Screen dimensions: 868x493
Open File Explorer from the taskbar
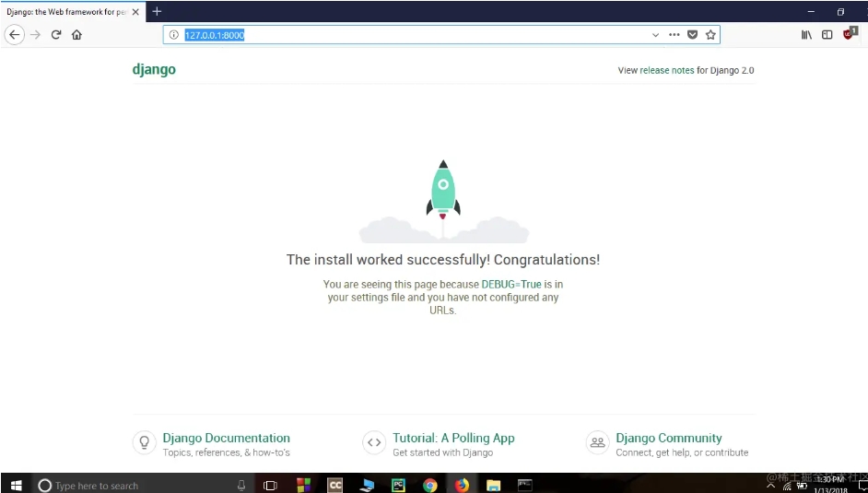point(493,486)
